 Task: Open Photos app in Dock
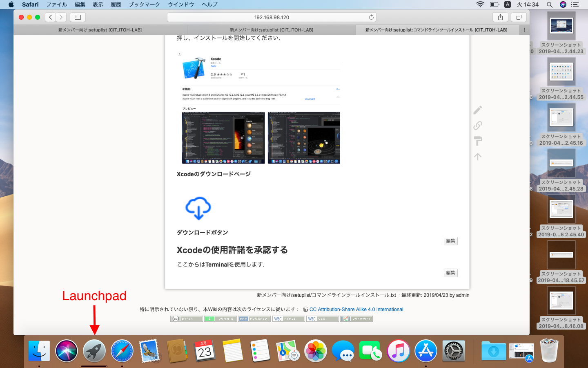tap(316, 351)
